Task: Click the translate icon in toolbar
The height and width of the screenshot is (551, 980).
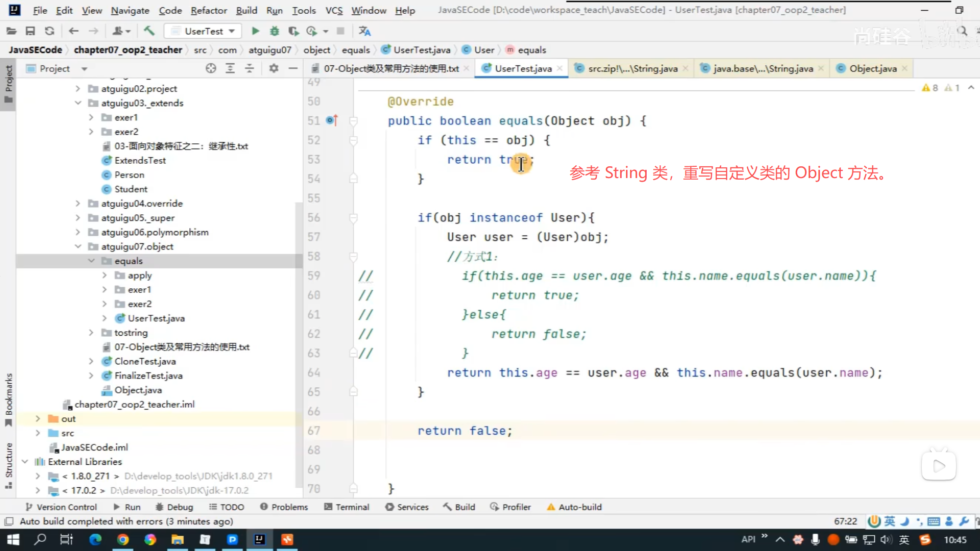Action: click(x=364, y=31)
